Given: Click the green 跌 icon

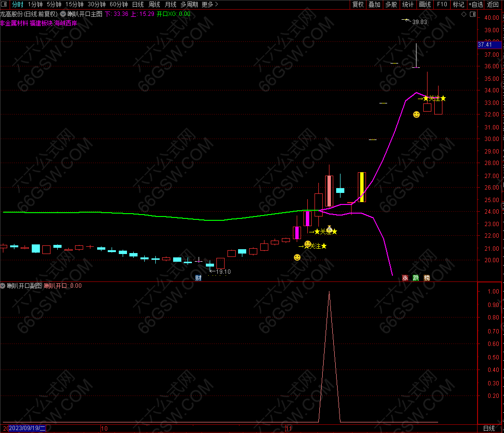Looking at the screenshot, I should coord(416,278).
